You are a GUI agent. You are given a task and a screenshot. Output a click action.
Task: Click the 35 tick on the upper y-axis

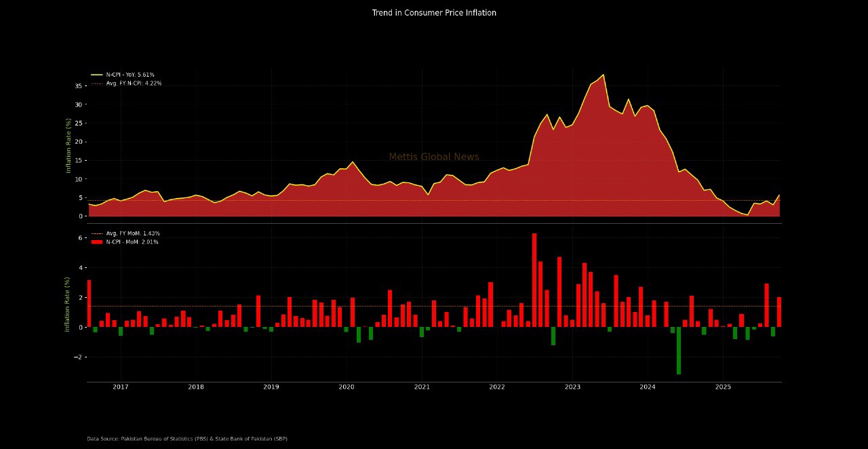(x=78, y=86)
